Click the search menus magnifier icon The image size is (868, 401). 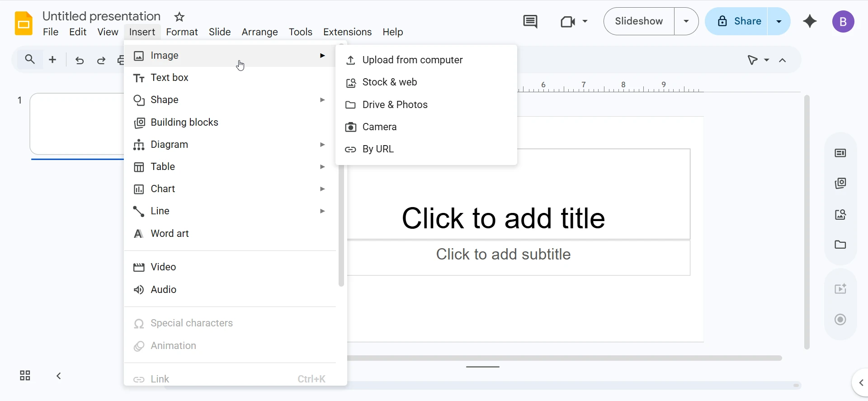tap(30, 59)
